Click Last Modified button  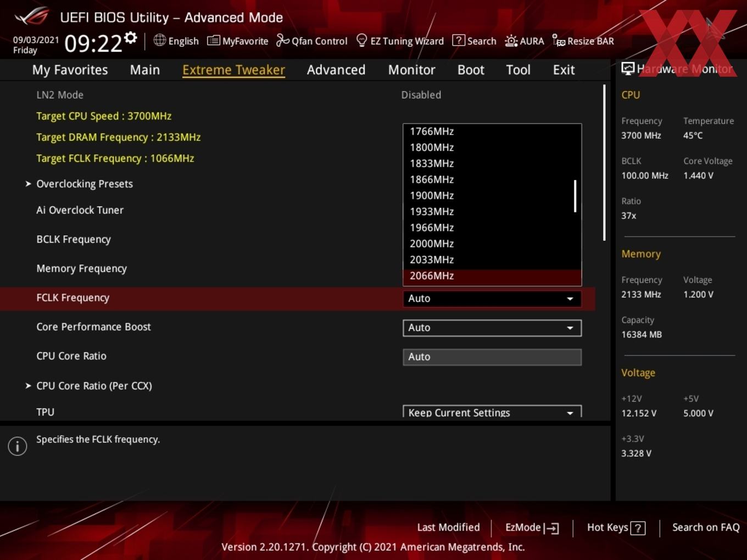tap(448, 528)
